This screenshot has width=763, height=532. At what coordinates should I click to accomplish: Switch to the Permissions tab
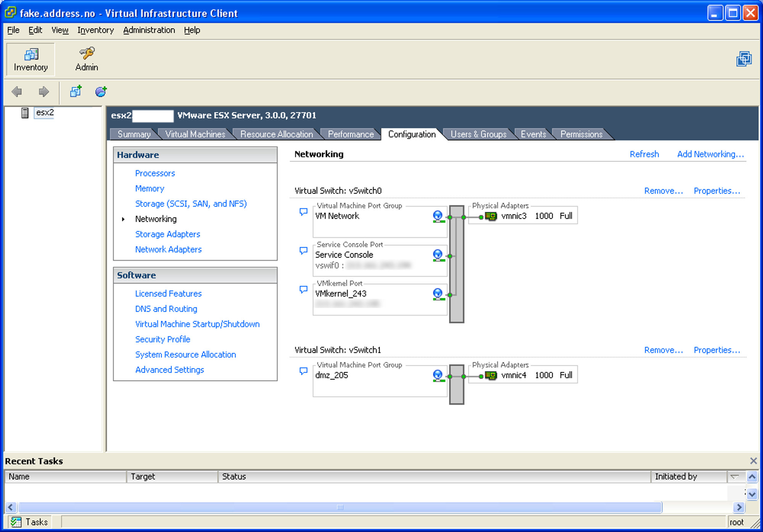(581, 134)
